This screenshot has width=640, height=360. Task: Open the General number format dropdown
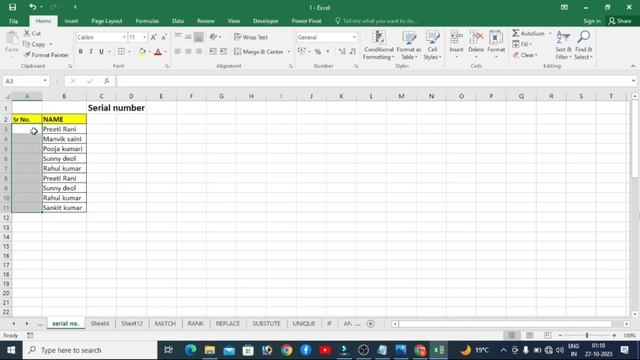point(354,37)
